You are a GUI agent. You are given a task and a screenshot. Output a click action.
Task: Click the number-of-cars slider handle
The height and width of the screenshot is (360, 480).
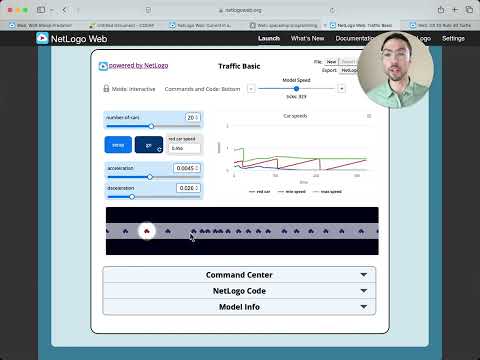151,126
